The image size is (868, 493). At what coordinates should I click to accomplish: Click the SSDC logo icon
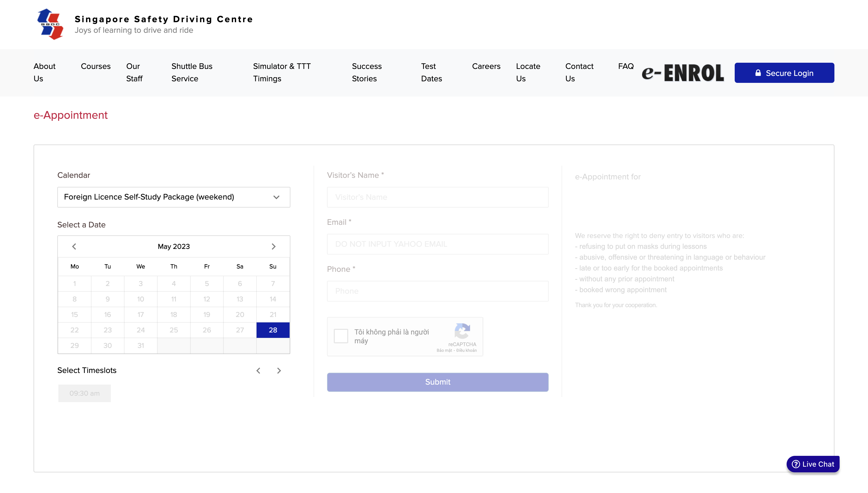(50, 24)
